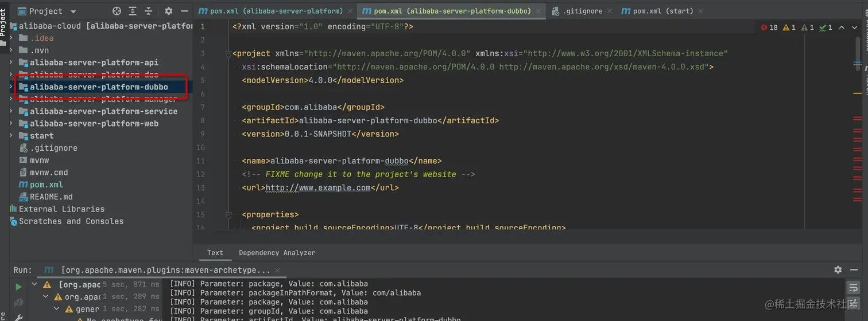Open the Project view dropdown
The width and height of the screenshot is (868, 321).
[73, 11]
